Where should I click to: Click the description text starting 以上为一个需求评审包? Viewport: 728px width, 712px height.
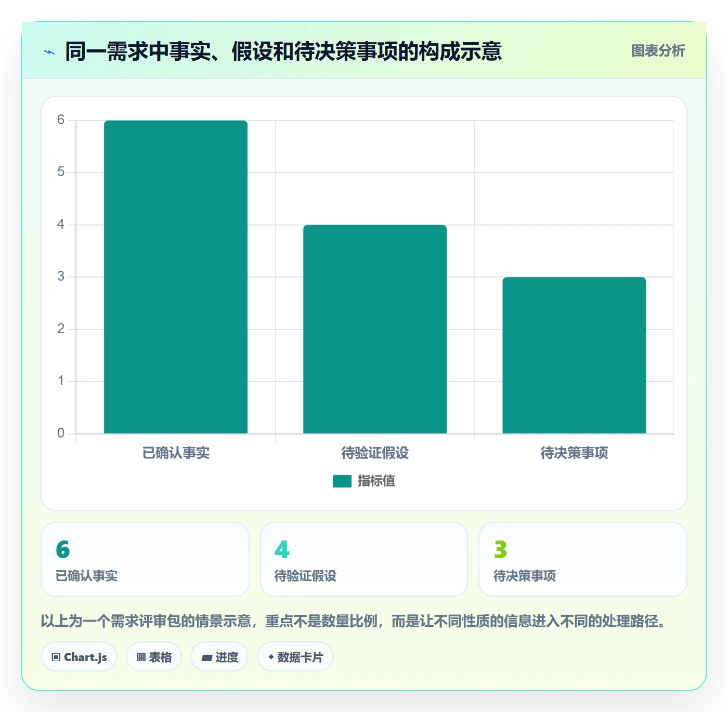(x=354, y=621)
